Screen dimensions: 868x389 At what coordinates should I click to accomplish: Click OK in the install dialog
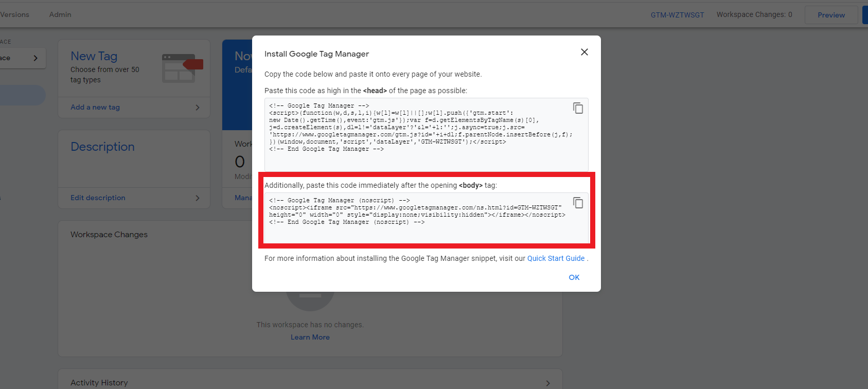click(x=574, y=277)
